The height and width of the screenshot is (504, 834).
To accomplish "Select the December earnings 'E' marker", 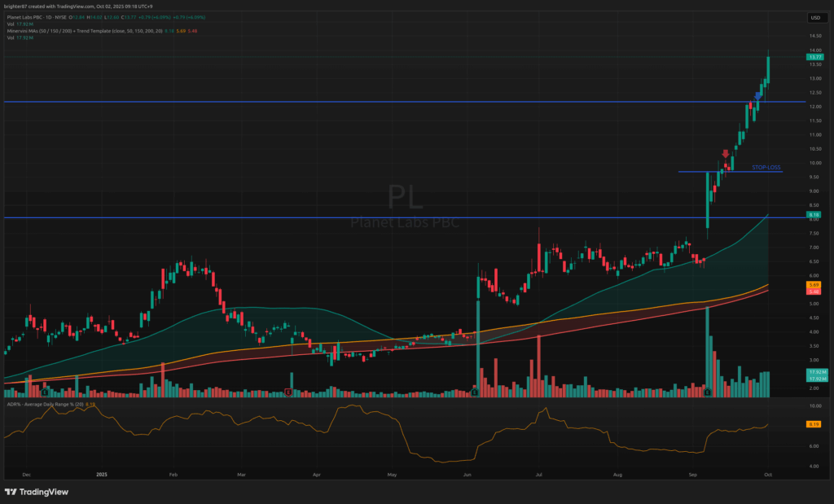I will point(43,392).
